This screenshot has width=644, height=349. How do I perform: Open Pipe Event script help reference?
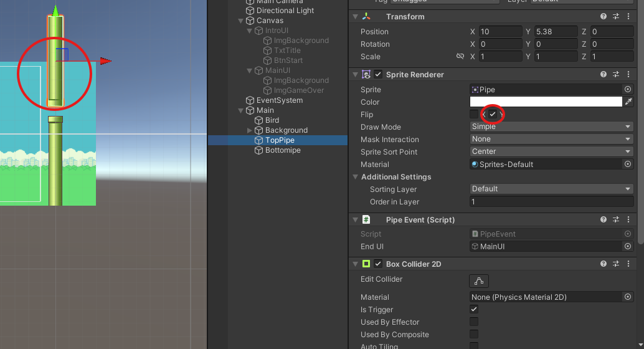[x=603, y=219]
